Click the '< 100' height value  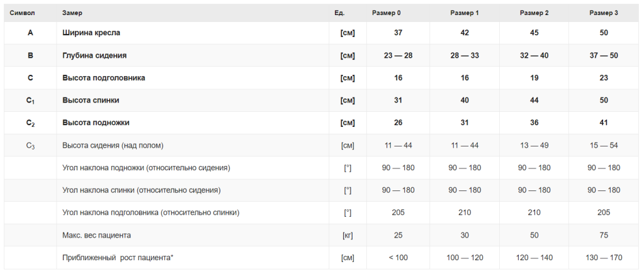click(398, 258)
